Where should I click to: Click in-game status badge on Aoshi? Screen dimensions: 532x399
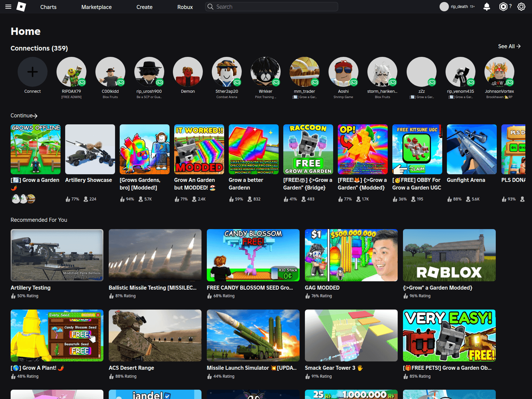point(354,82)
